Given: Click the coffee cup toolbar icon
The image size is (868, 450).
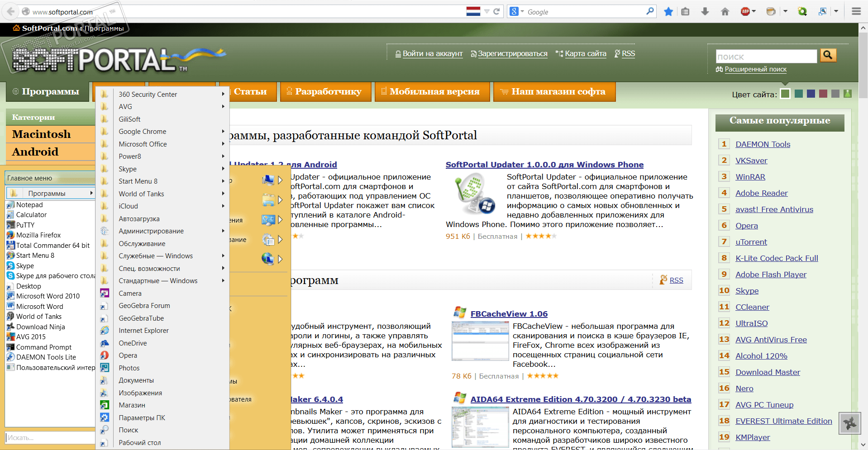Looking at the screenshot, I should [x=771, y=11].
